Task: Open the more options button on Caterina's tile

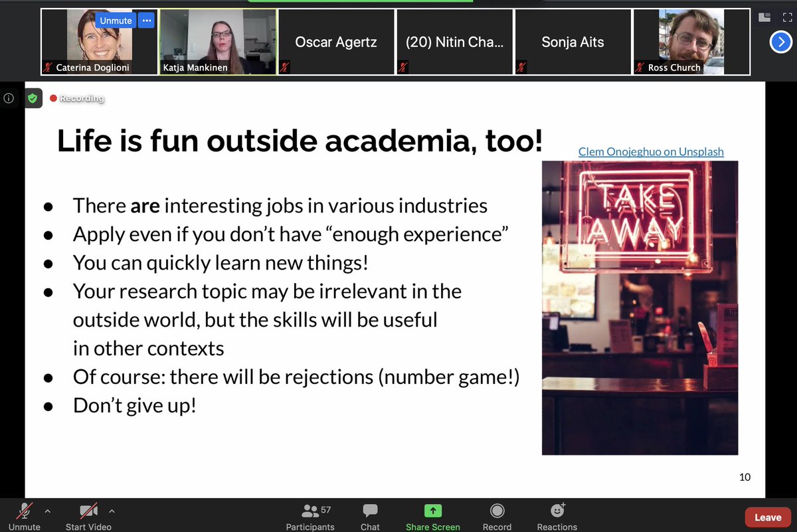Action: tap(147, 21)
